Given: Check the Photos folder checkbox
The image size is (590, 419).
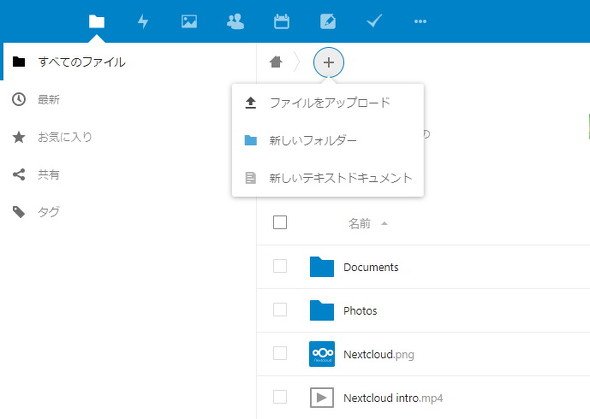Looking at the screenshot, I should 280,310.
